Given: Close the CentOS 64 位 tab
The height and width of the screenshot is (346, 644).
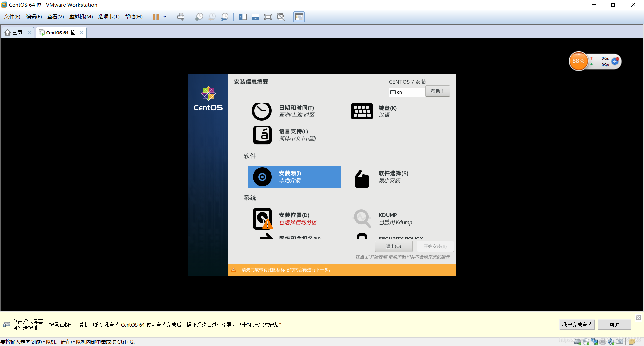Looking at the screenshot, I should click(82, 33).
